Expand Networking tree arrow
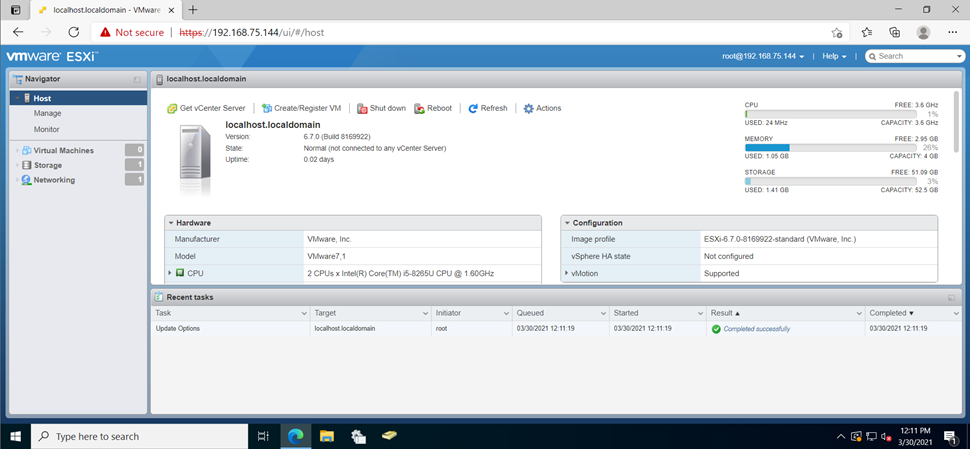Viewport: 970px width, 449px height. pyautogui.click(x=17, y=180)
